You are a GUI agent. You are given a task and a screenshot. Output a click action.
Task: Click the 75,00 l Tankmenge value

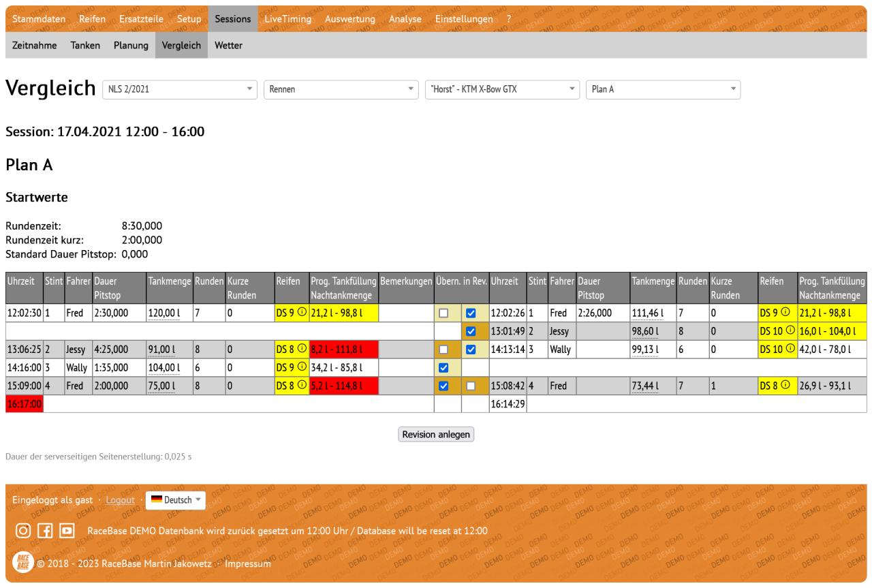pos(161,386)
